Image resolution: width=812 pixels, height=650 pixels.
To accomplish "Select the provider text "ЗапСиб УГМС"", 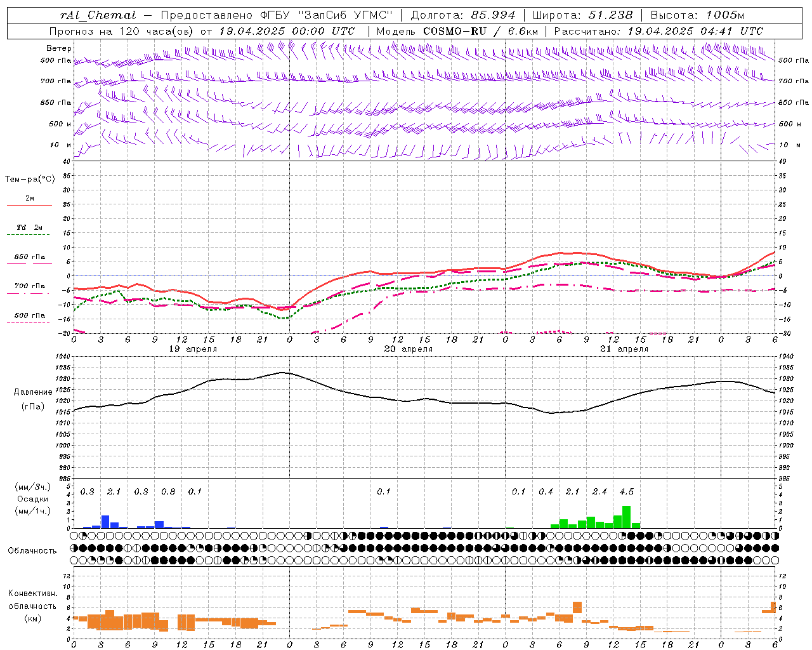I will click(x=345, y=15).
